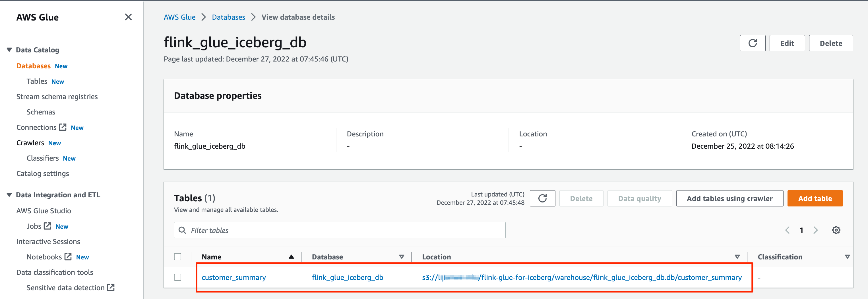The image size is (868, 299).
Task: Open Notebooks in the sidebar
Action: 44,257
